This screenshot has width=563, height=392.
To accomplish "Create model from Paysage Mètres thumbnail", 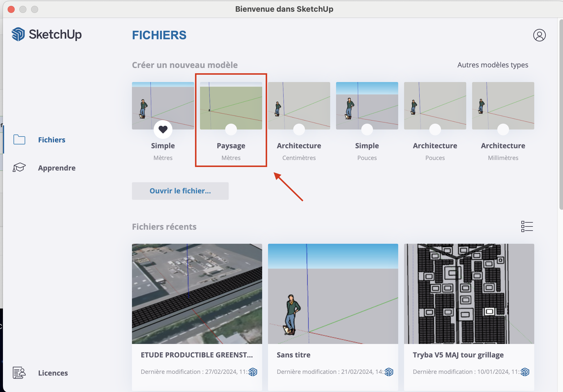I will [231, 106].
